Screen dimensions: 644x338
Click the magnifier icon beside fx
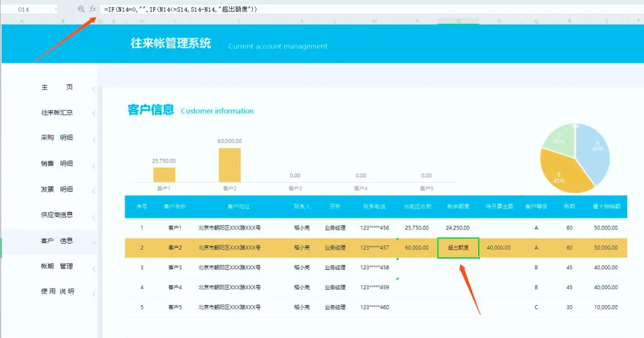81,9
